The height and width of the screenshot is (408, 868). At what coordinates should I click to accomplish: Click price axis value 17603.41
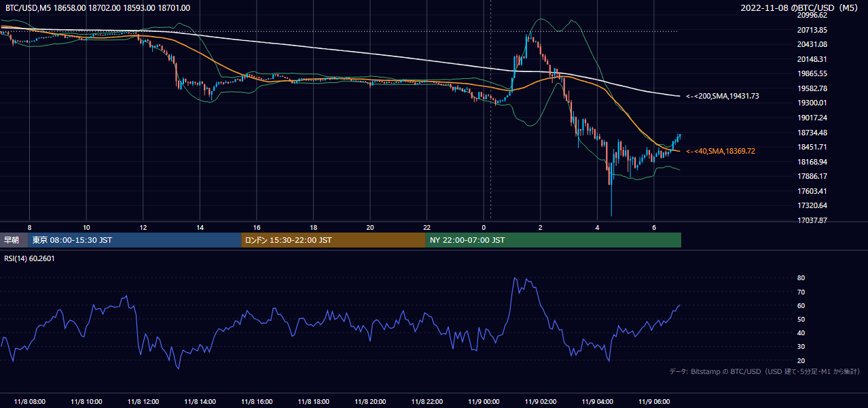pyautogui.click(x=812, y=191)
